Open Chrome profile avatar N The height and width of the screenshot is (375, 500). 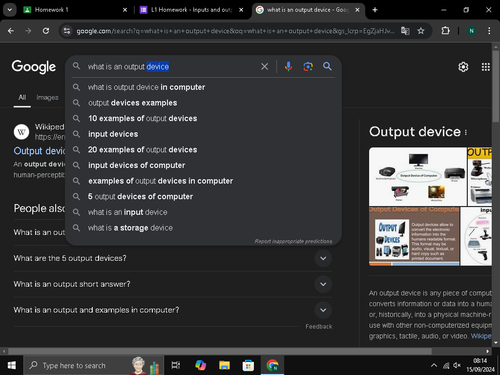click(471, 31)
